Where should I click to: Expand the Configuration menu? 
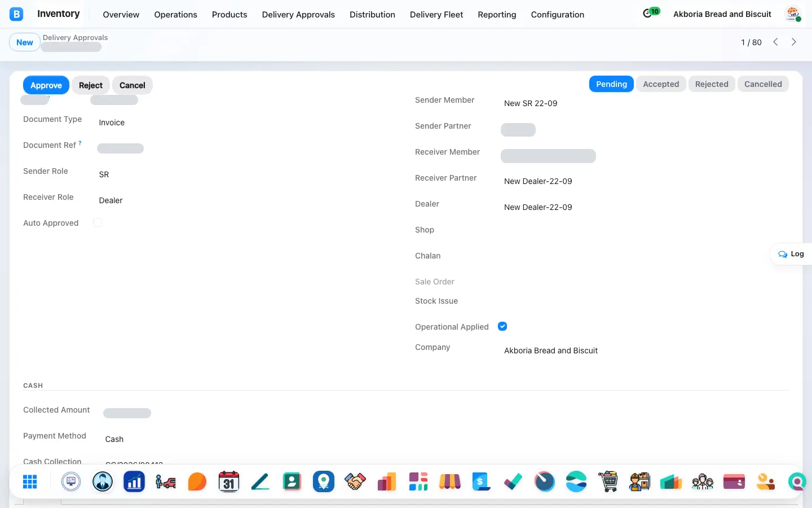(x=558, y=15)
